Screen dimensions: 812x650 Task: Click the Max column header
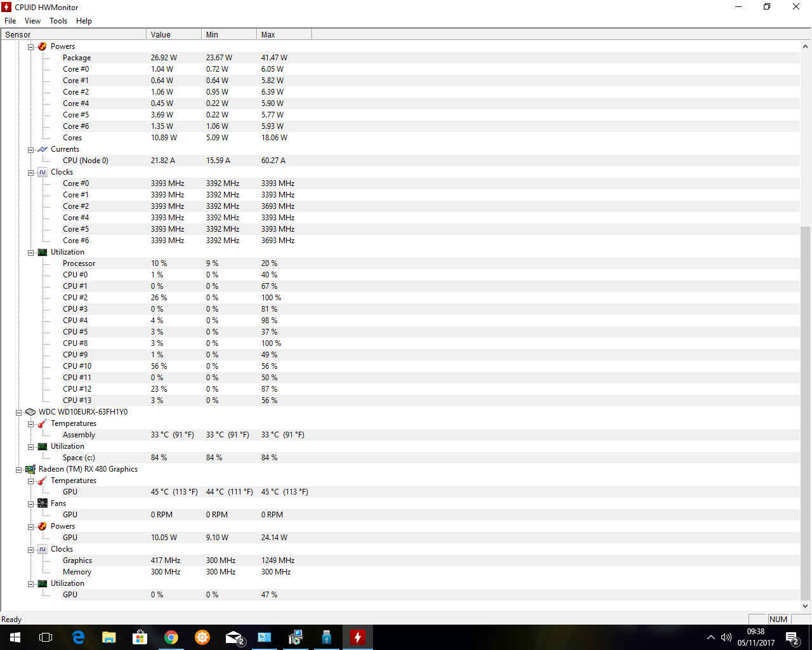click(x=284, y=34)
